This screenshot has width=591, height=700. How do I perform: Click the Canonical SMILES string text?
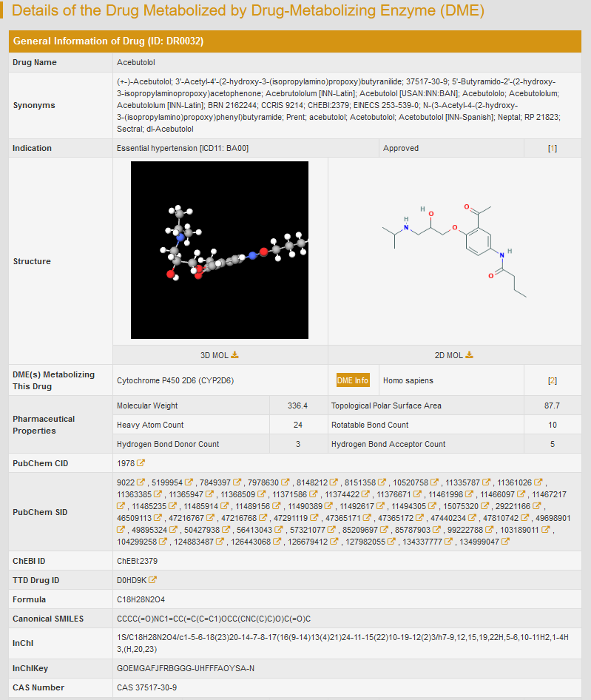(x=214, y=619)
